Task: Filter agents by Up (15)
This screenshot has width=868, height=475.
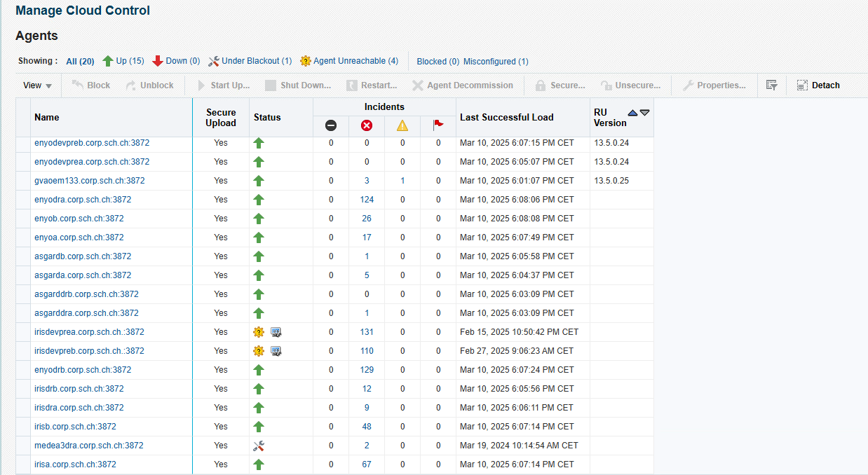Action: 123,61
